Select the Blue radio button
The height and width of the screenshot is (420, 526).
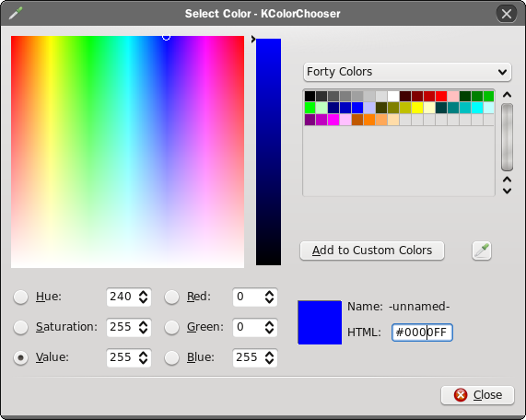[x=171, y=358]
